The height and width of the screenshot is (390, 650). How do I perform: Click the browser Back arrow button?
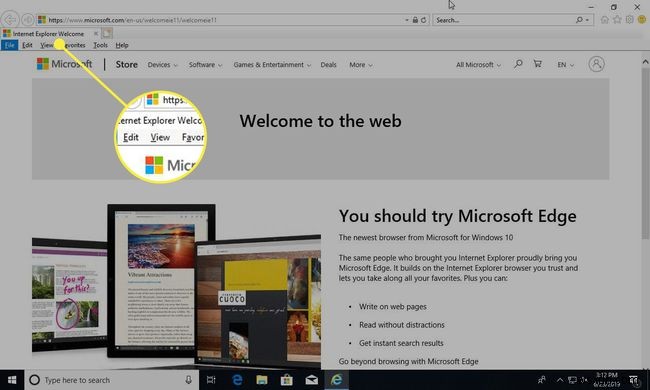[10, 19]
